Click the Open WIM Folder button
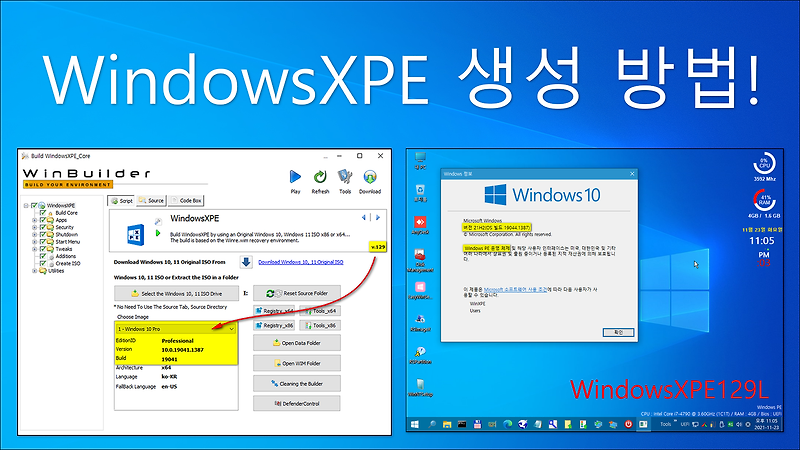This screenshot has width=800, height=450. pos(296,363)
